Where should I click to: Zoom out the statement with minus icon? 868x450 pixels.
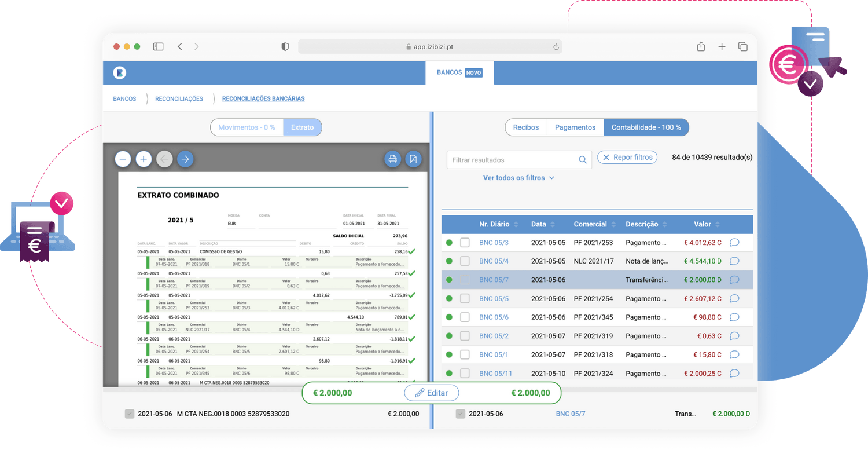(123, 159)
